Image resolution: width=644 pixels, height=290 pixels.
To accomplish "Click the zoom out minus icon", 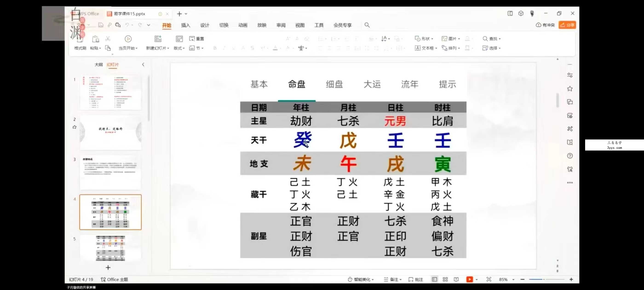I will pos(523,279).
